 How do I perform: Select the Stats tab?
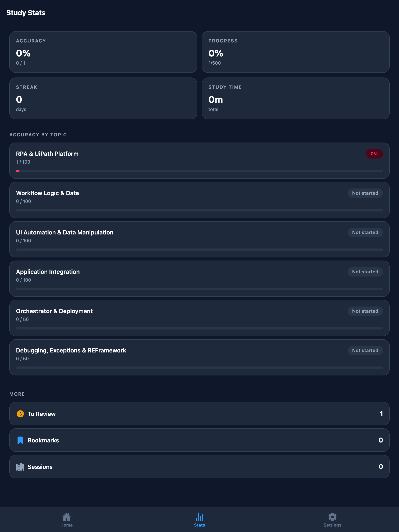[199, 520]
